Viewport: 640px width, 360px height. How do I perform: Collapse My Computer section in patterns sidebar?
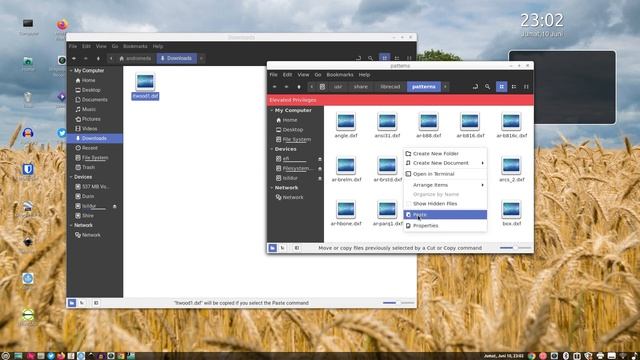272,110
